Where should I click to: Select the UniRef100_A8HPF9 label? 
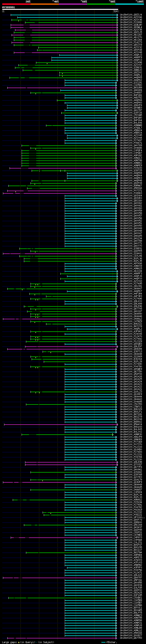131,58
